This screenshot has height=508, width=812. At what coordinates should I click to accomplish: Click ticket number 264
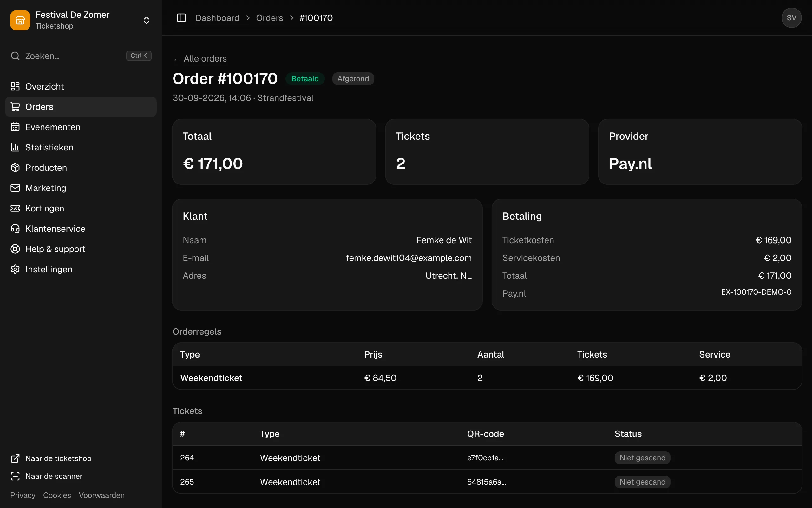(x=187, y=458)
